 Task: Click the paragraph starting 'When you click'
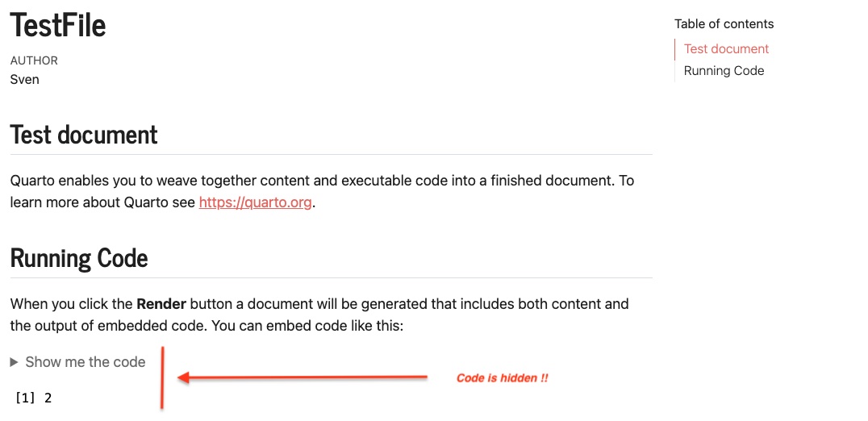[x=319, y=315]
